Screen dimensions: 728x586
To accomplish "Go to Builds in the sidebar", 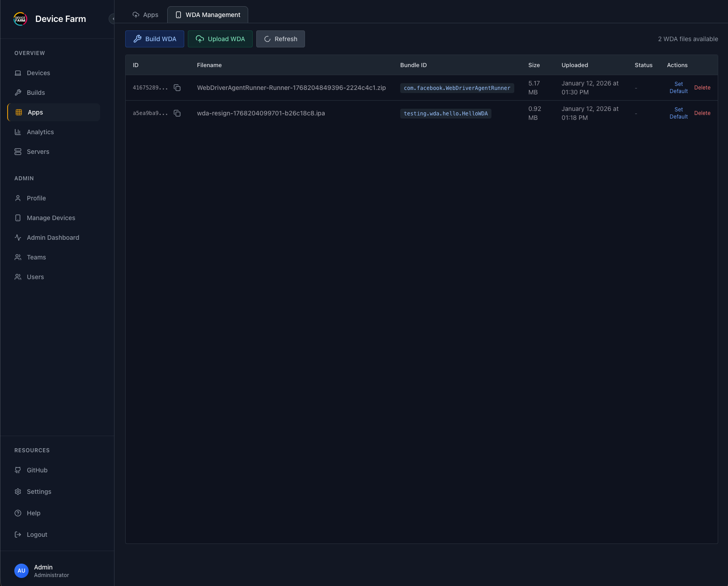I will point(54,93).
